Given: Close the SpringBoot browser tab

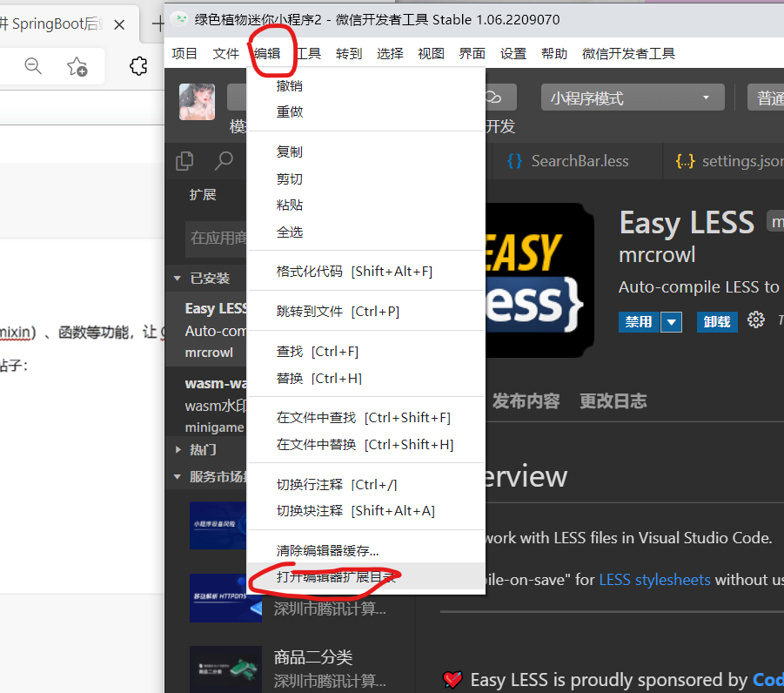Looking at the screenshot, I should [x=119, y=24].
